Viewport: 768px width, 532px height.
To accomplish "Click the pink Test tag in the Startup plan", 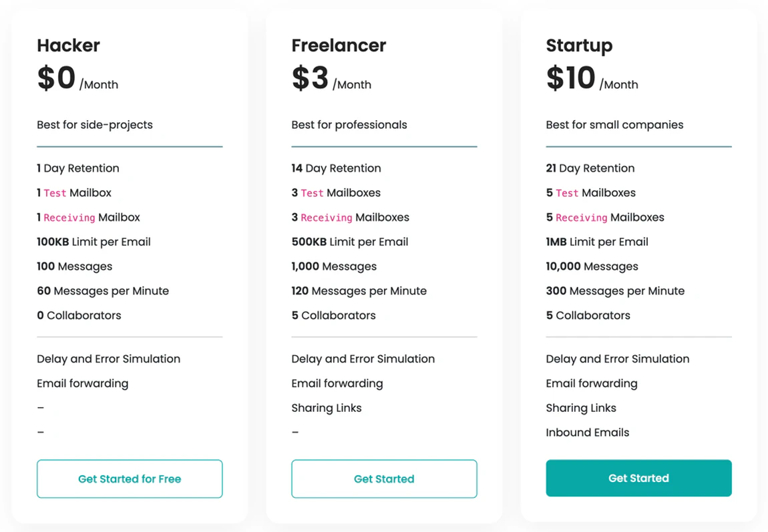I will [567, 193].
